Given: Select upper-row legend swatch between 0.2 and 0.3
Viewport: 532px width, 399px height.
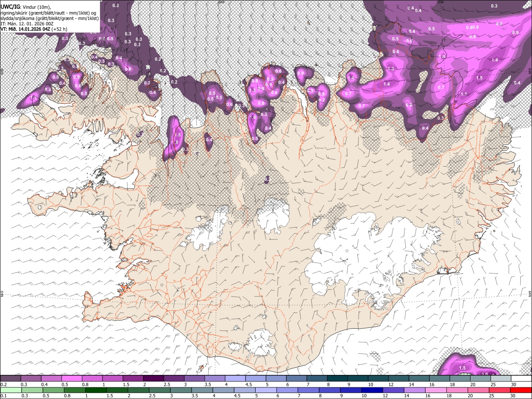Looking at the screenshot, I should tap(10, 378).
